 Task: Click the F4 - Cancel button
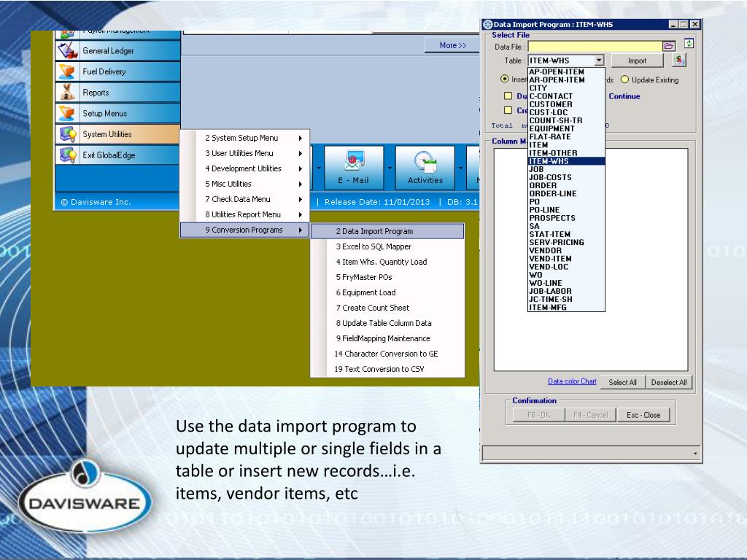coord(591,415)
